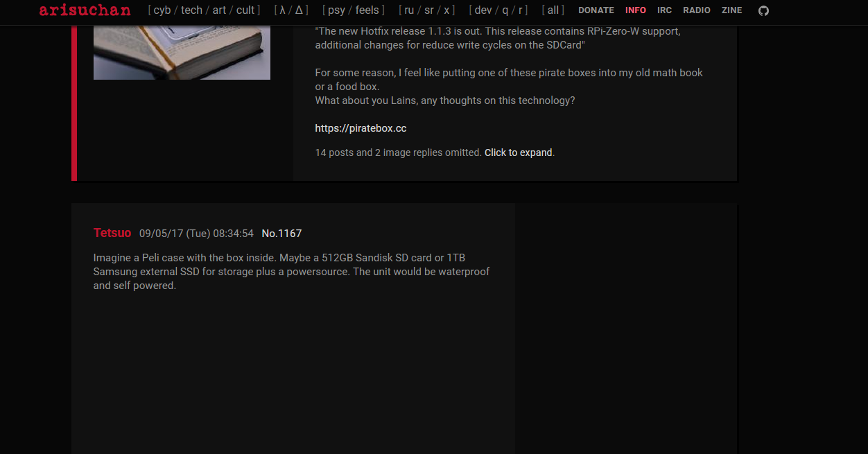Screen dimensions: 868x454
Task: Open the lambda (λ) board
Action: point(282,10)
